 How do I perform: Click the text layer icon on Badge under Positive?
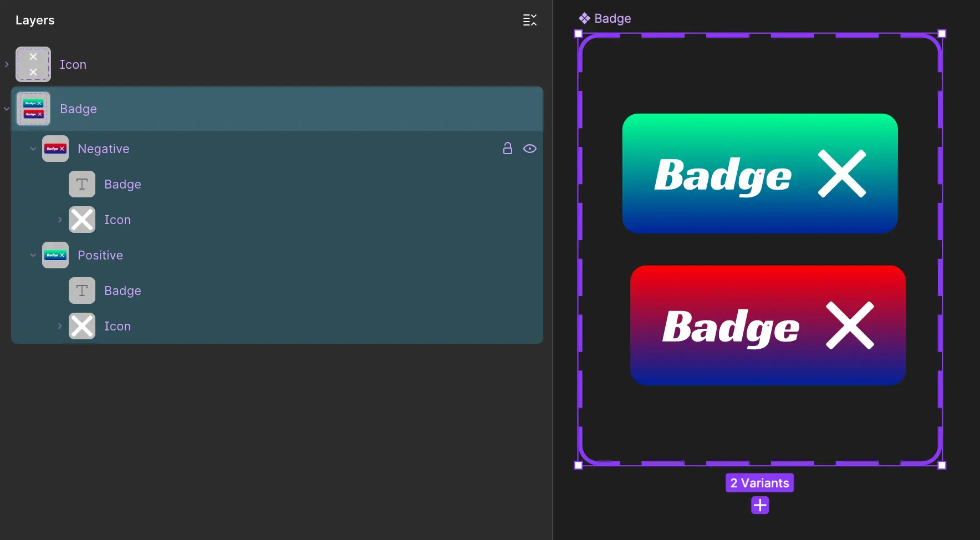click(x=81, y=291)
